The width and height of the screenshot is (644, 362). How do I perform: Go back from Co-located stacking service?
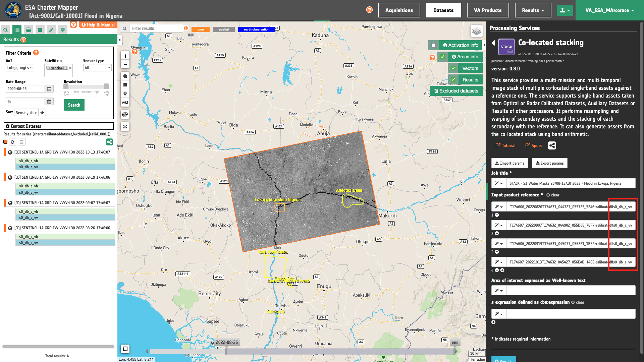pyautogui.click(x=493, y=43)
